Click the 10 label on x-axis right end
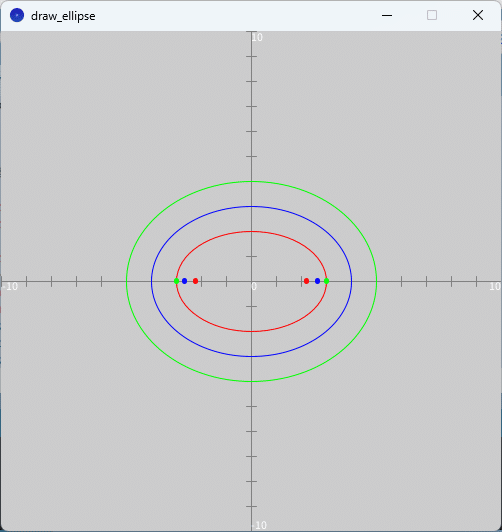This screenshot has width=502, height=532. [495, 287]
